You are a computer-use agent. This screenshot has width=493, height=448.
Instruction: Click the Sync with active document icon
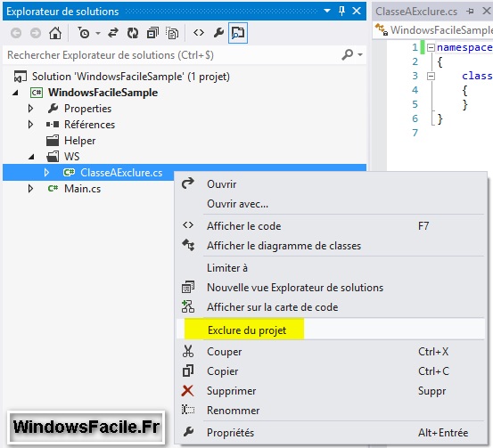coord(113,33)
